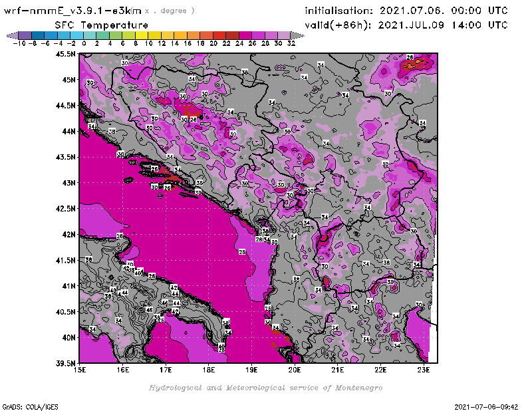Click the '42N' latitude label
The width and height of the screenshot is (532, 411).
pyautogui.click(x=69, y=235)
